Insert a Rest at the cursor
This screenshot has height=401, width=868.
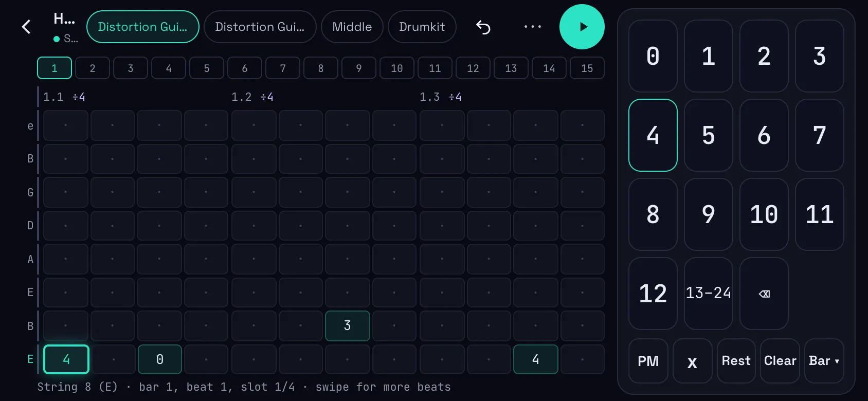click(x=736, y=361)
